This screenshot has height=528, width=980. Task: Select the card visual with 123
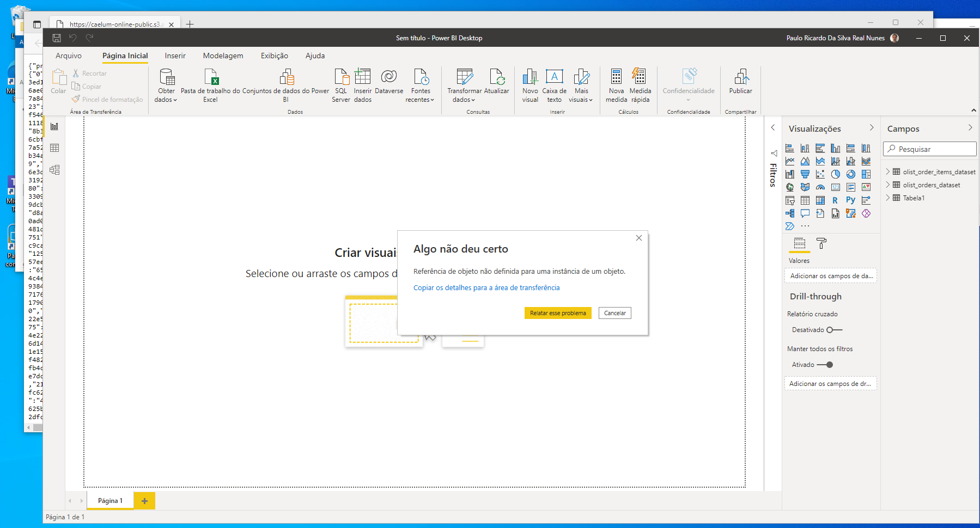pyautogui.click(x=835, y=187)
